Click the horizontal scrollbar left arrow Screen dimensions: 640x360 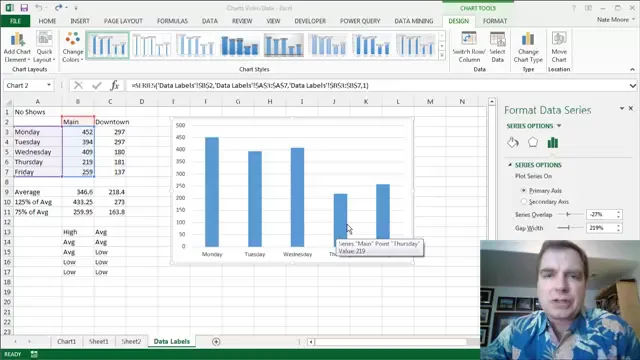click(x=311, y=342)
